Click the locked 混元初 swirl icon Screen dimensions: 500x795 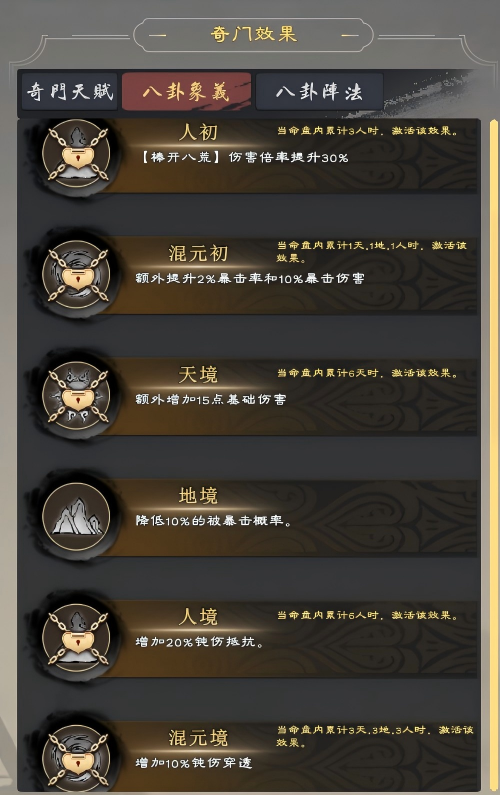click(76, 274)
